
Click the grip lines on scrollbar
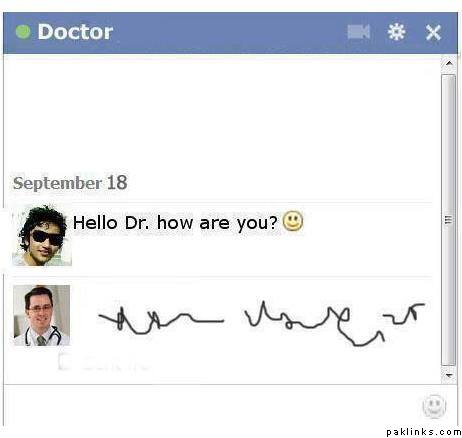point(449,220)
